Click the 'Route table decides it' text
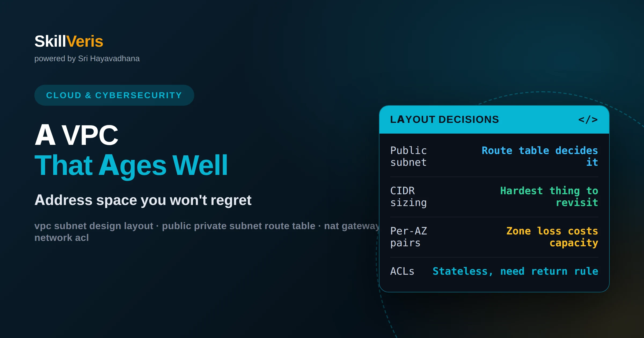 click(x=540, y=156)
